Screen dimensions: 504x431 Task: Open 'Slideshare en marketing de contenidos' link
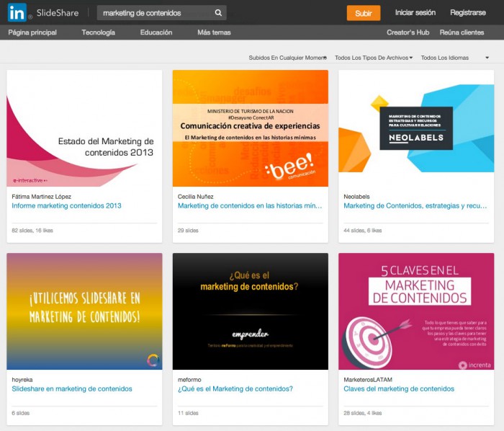pos(72,389)
